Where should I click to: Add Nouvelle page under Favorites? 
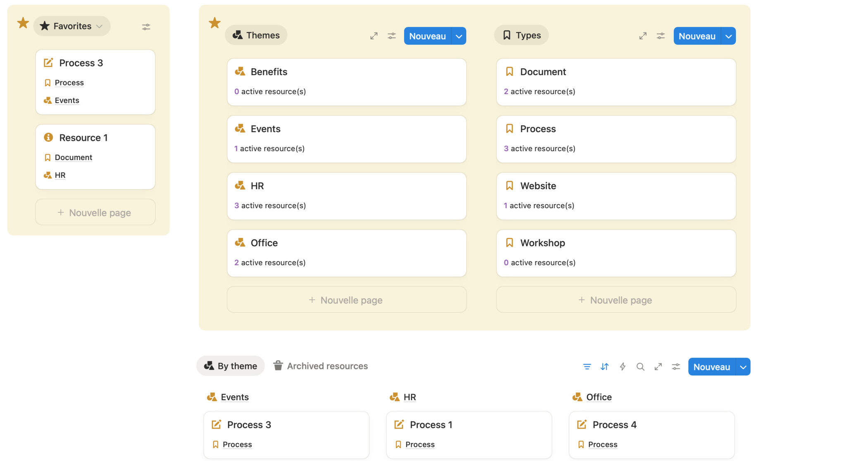pos(95,212)
